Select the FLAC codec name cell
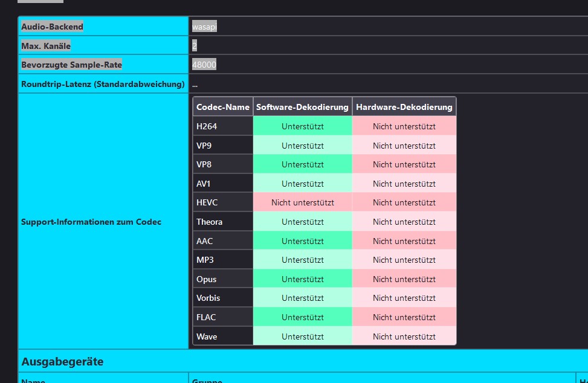This screenshot has width=588, height=383. tap(223, 317)
